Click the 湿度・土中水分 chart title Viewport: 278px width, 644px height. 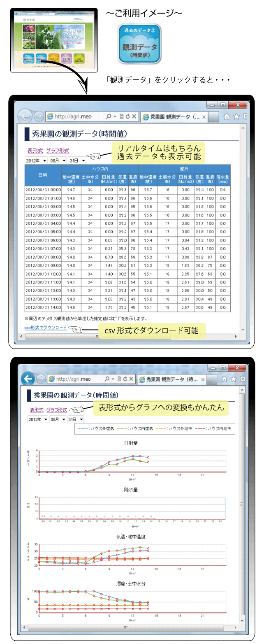[131, 584]
